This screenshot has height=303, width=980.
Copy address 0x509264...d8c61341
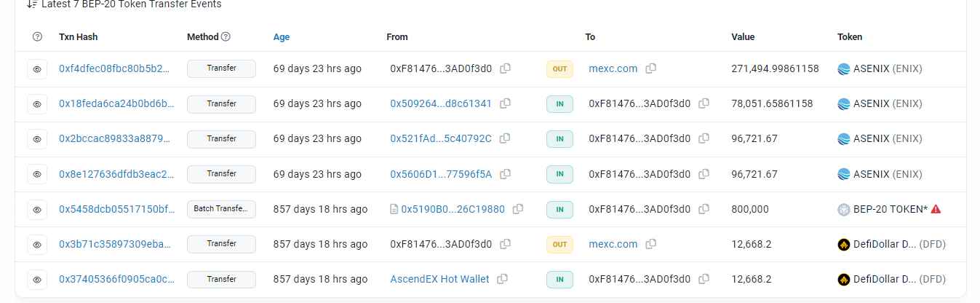click(x=505, y=103)
